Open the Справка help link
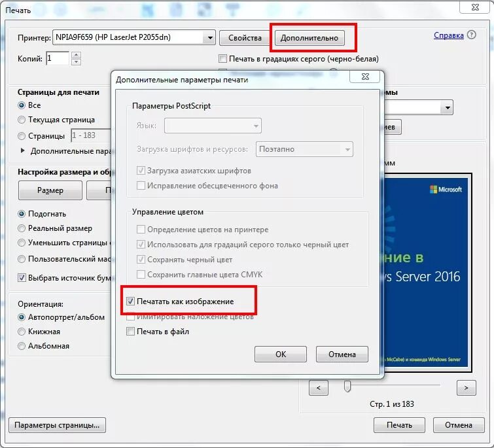494x448 pixels. 449,35
